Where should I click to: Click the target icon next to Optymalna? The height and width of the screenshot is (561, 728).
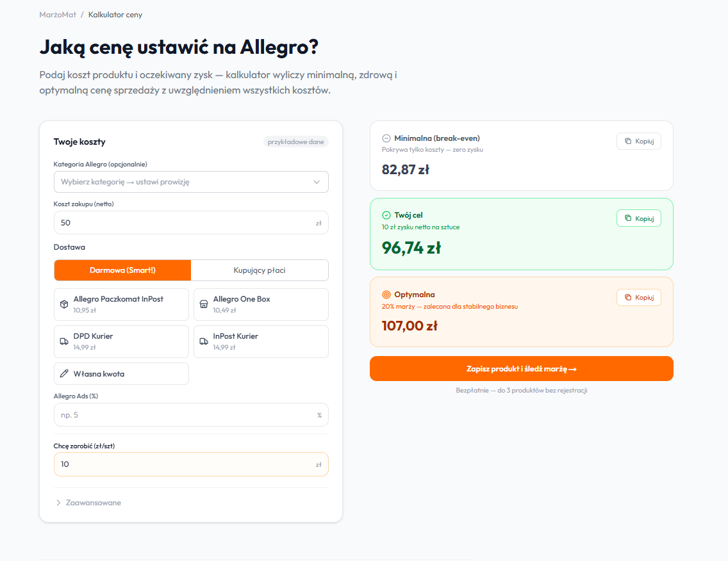pos(385,295)
